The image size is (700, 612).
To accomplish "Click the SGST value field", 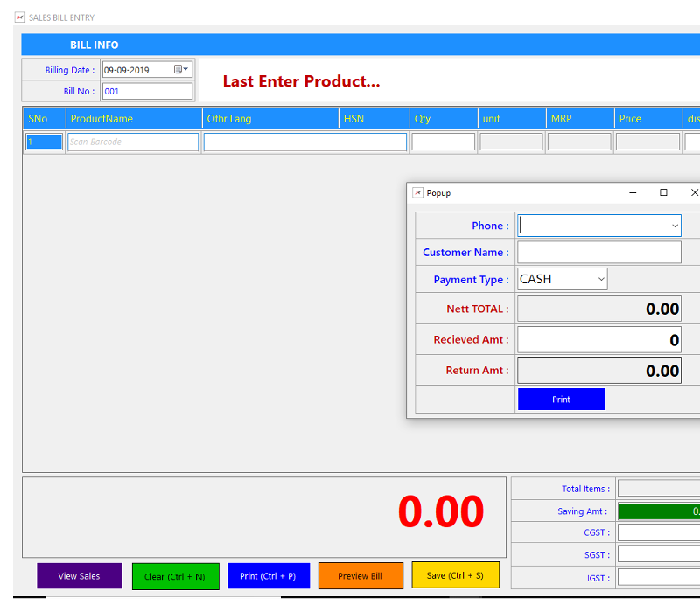I will click(x=659, y=554).
